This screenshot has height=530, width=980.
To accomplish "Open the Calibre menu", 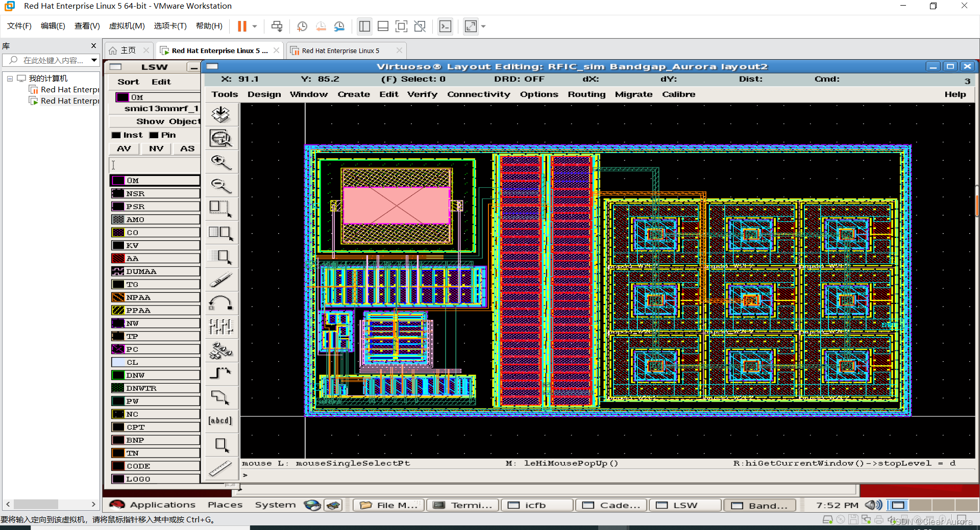I will click(678, 94).
